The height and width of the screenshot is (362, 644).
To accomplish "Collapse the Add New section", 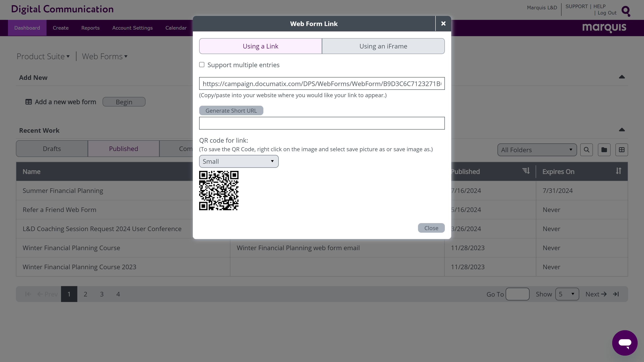I will pos(622,77).
